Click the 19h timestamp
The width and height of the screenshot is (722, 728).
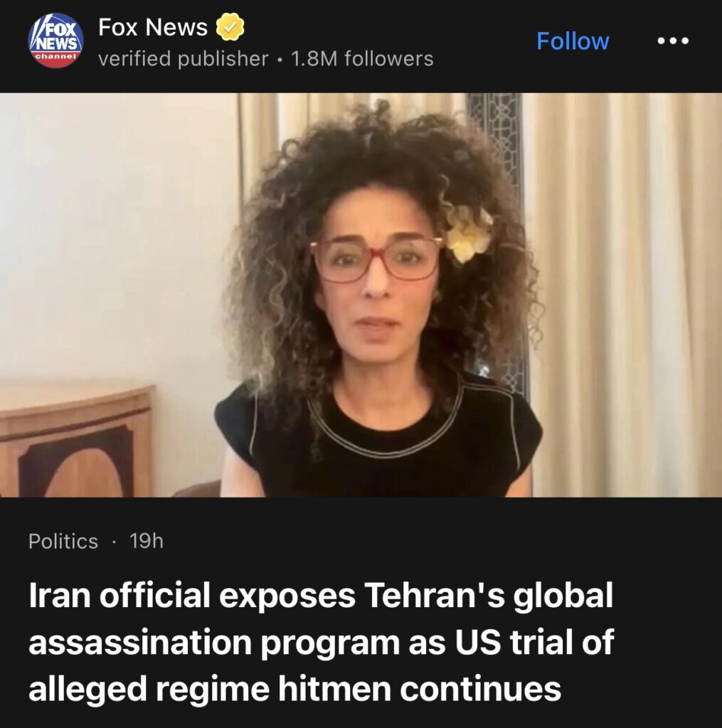pyautogui.click(x=147, y=541)
